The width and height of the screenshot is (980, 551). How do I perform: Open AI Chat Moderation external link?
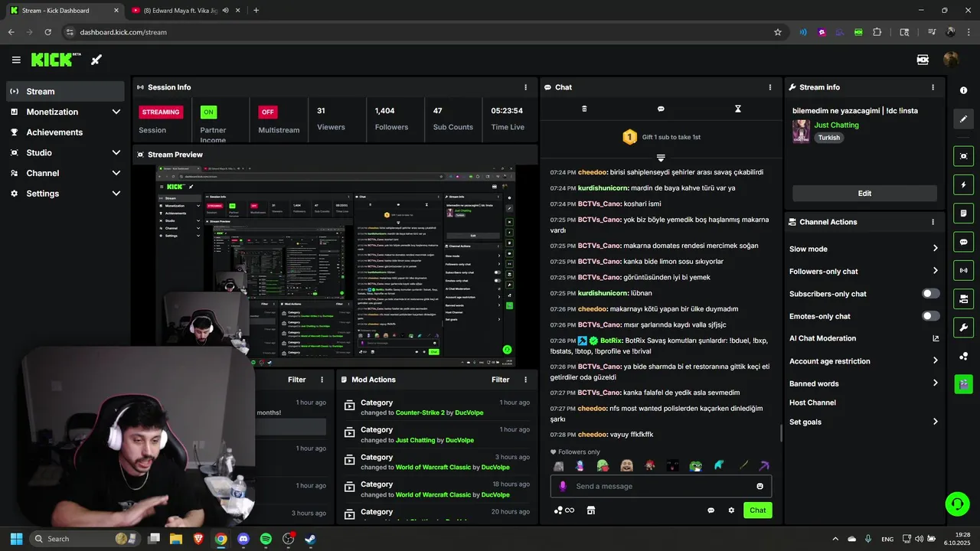click(x=935, y=338)
